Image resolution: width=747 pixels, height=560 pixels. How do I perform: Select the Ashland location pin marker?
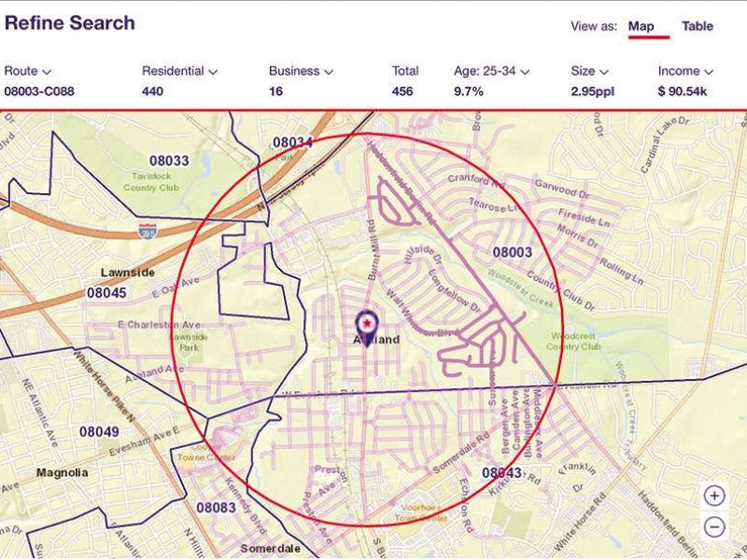click(366, 322)
